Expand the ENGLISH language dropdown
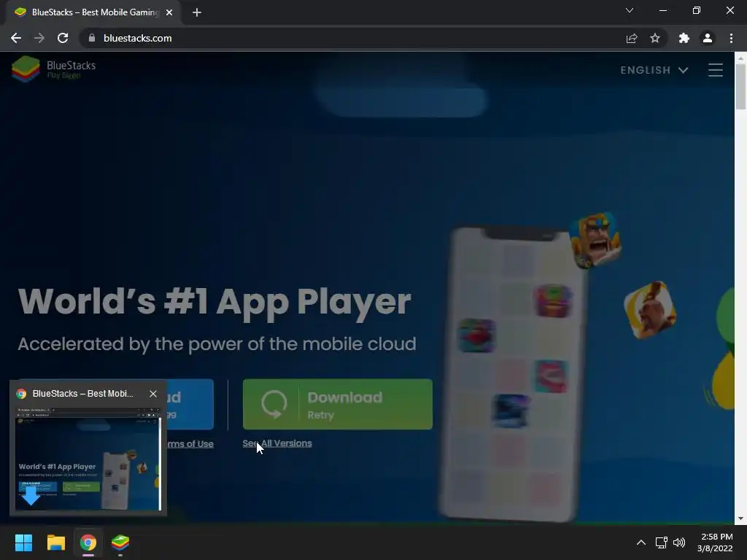Image resolution: width=747 pixels, height=560 pixels. point(654,70)
